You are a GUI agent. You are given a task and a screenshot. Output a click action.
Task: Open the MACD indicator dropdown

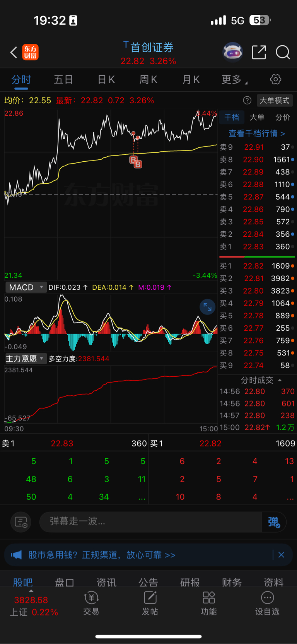[x=26, y=287]
